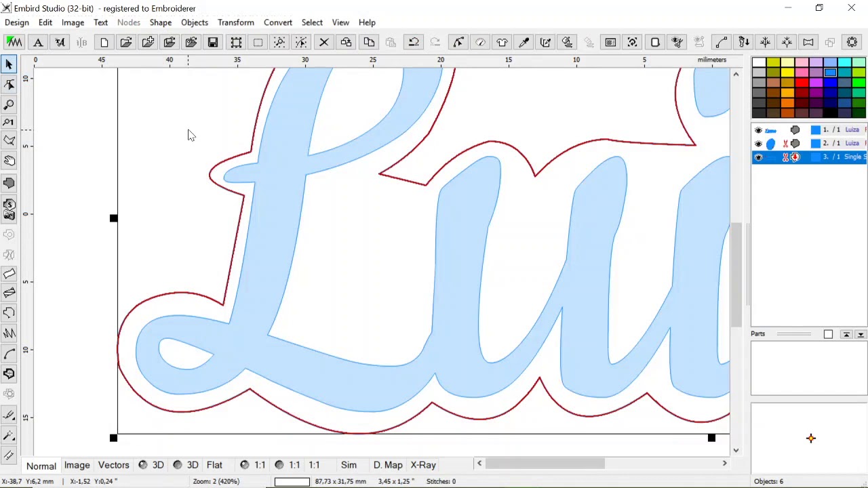Click the t-shirt fabric toolbar icon

502,42
